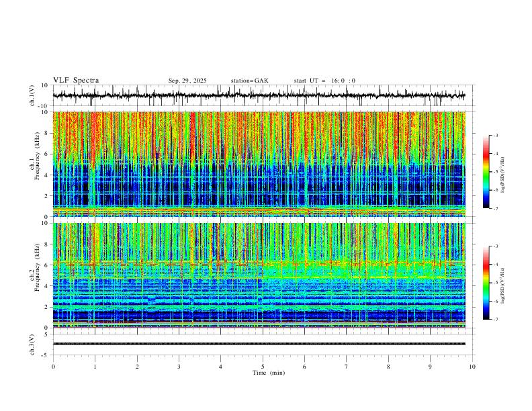
Task: Click the ch.2 spectrogram panel
Action: (259, 275)
